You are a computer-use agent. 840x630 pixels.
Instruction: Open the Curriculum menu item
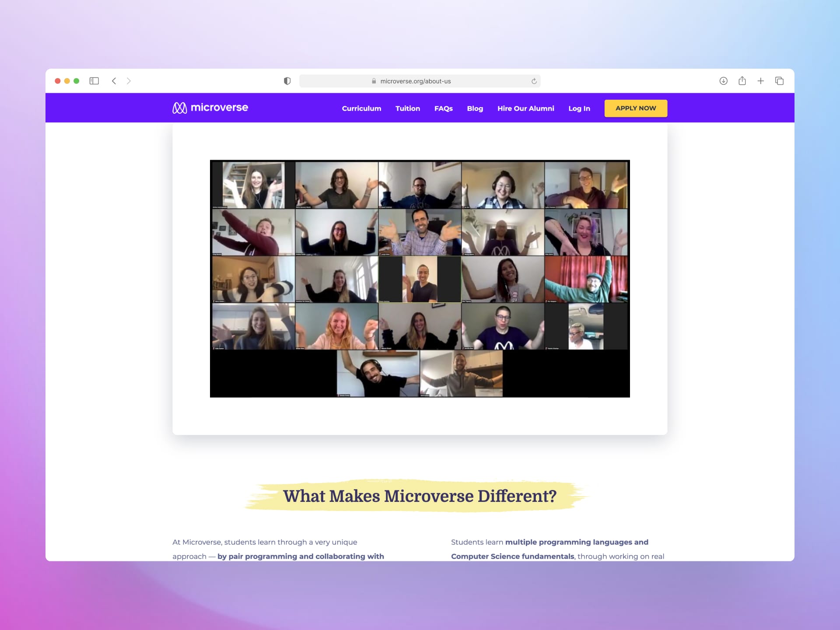coord(361,108)
